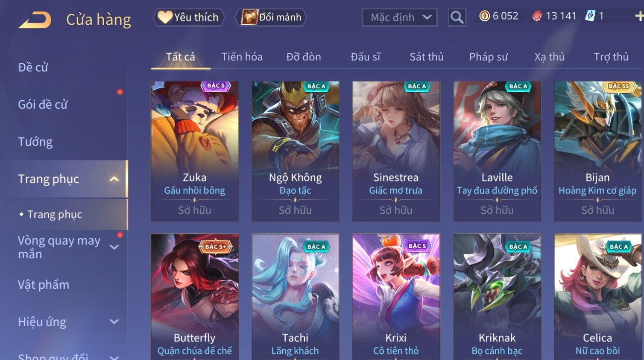
Task: Tap the gold coin currency icon
Action: [484, 16]
